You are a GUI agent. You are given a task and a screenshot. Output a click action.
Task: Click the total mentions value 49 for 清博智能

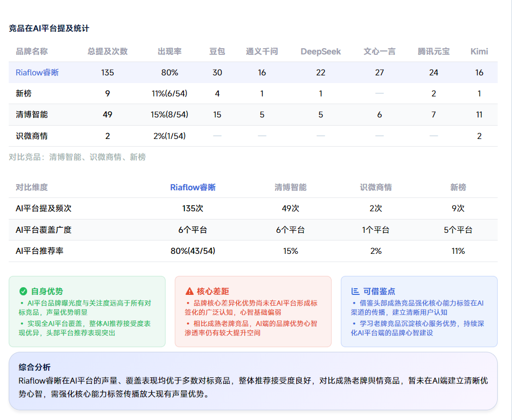(x=108, y=114)
